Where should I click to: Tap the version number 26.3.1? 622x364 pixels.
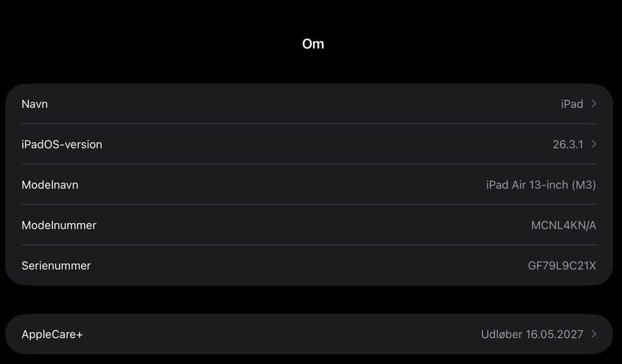tap(568, 144)
